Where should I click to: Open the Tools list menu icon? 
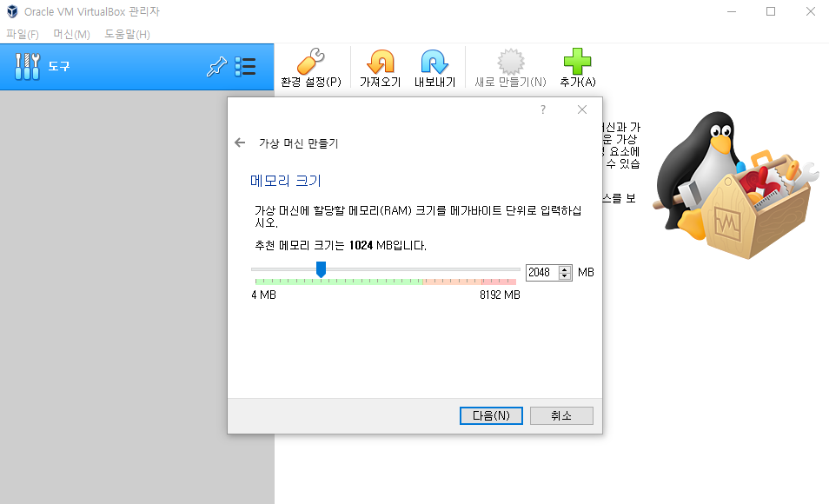[x=245, y=67]
